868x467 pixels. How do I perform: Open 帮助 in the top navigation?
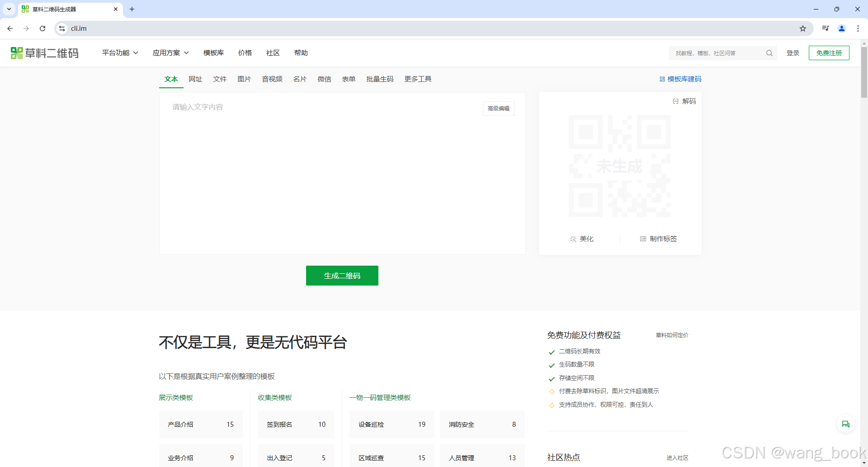(301, 53)
